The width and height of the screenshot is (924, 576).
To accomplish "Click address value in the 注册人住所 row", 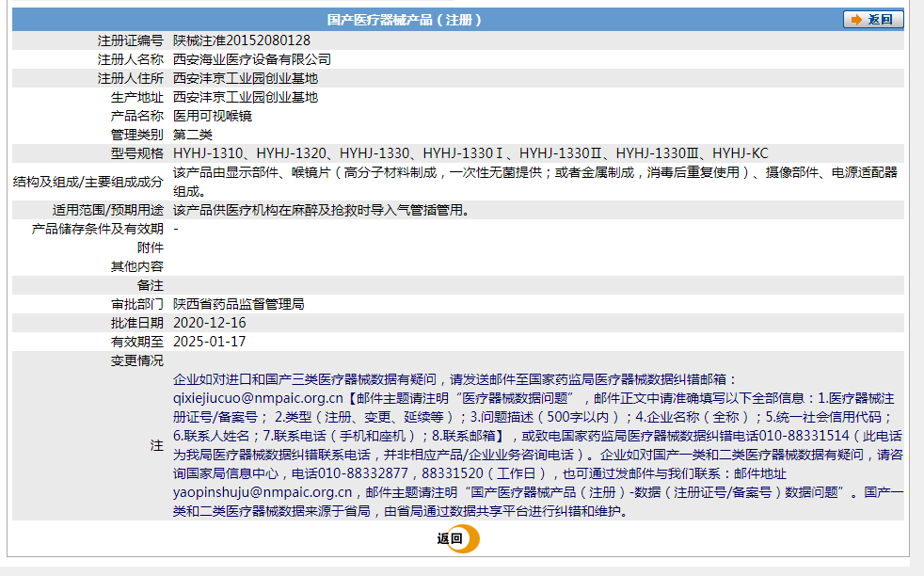I will click(x=246, y=78).
